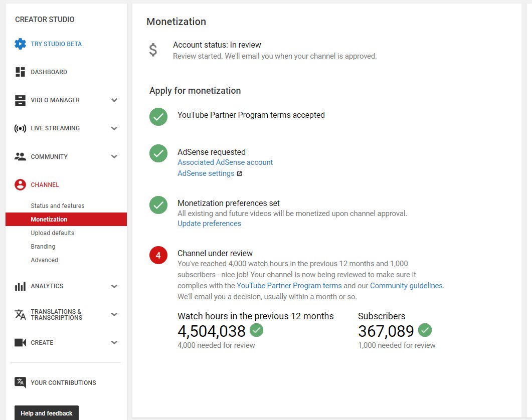
Task: Click green checkmark beside AdSense requested
Action: point(158,153)
